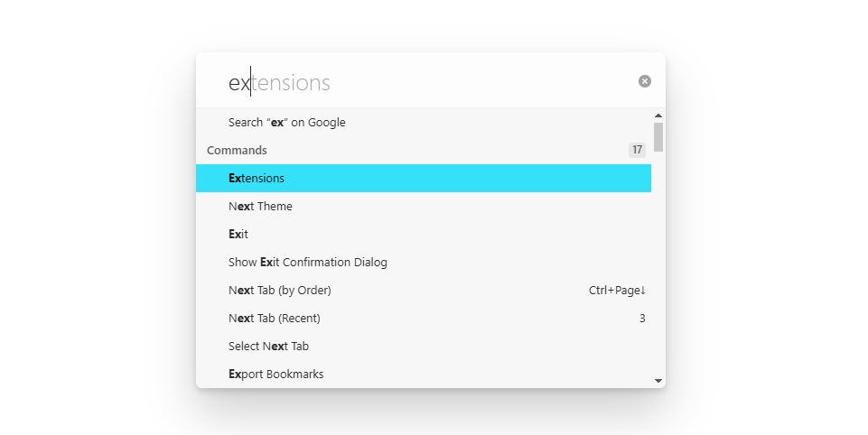The width and height of the screenshot is (868, 435).
Task: Click the Ctrl+Page↓ shortcut label
Action: [x=617, y=291]
